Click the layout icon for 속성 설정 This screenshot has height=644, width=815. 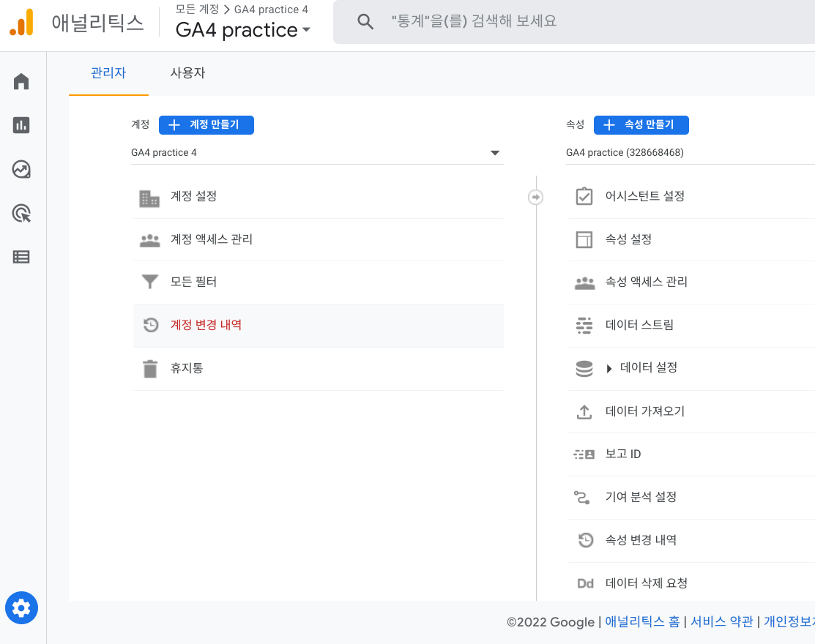[x=584, y=239]
